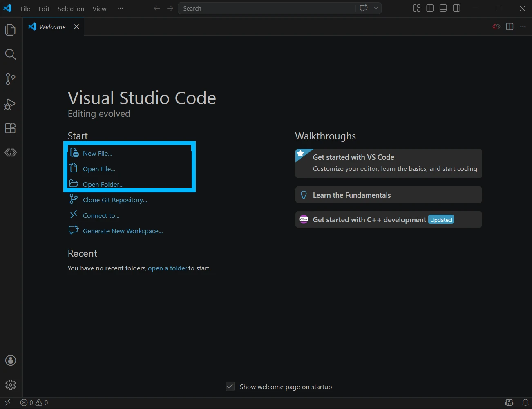
Task: Click the Copilot status icon in status bar
Action: tap(509, 402)
